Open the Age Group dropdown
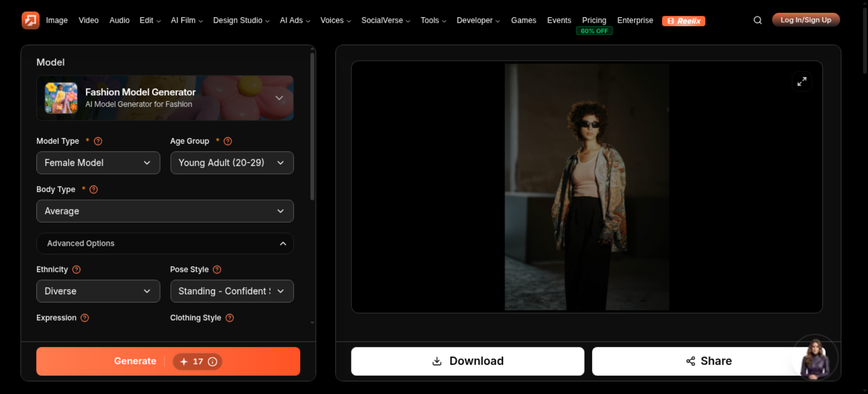 pyautogui.click(x=232, y=163)
